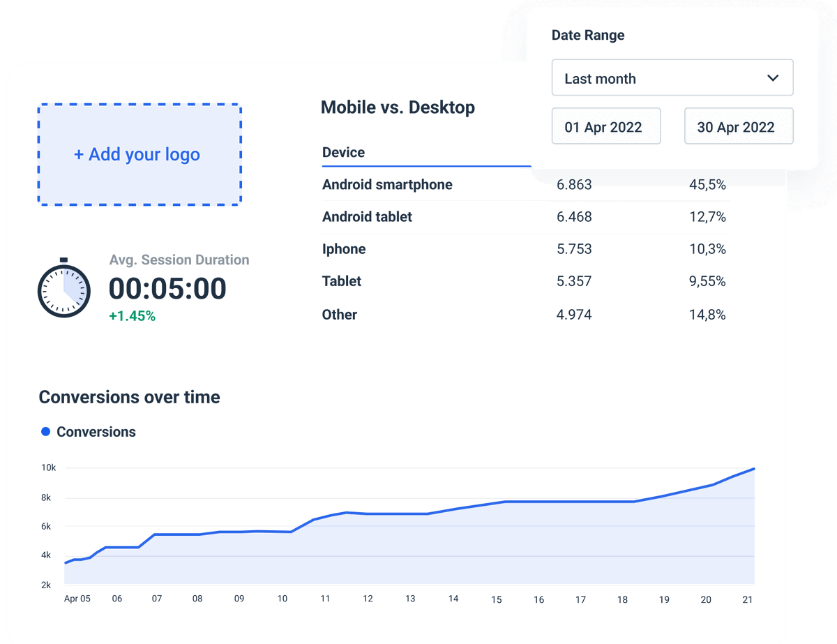Select the Iphone row in the device table
This screenshot has width=837, height=644.
[345, 249]
